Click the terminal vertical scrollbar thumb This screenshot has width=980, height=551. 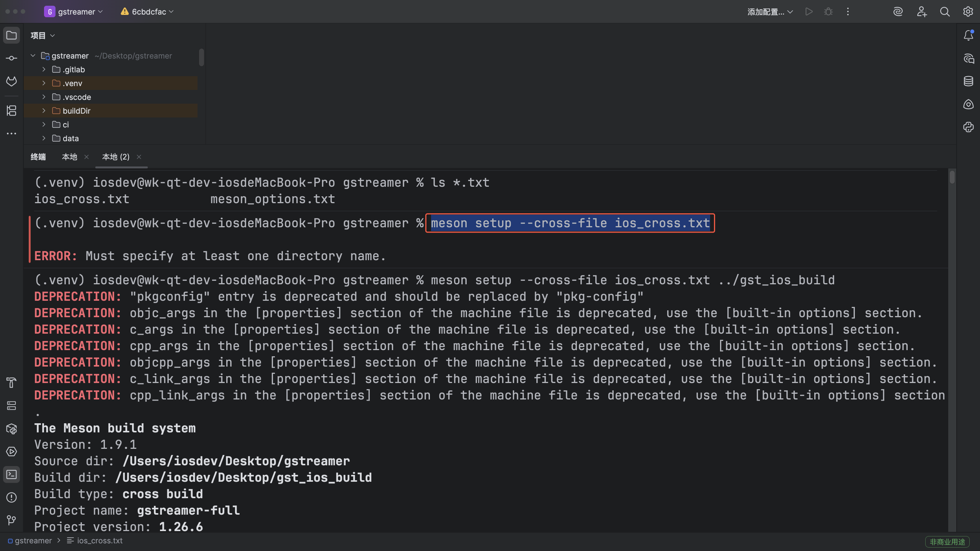click(952, 177)
